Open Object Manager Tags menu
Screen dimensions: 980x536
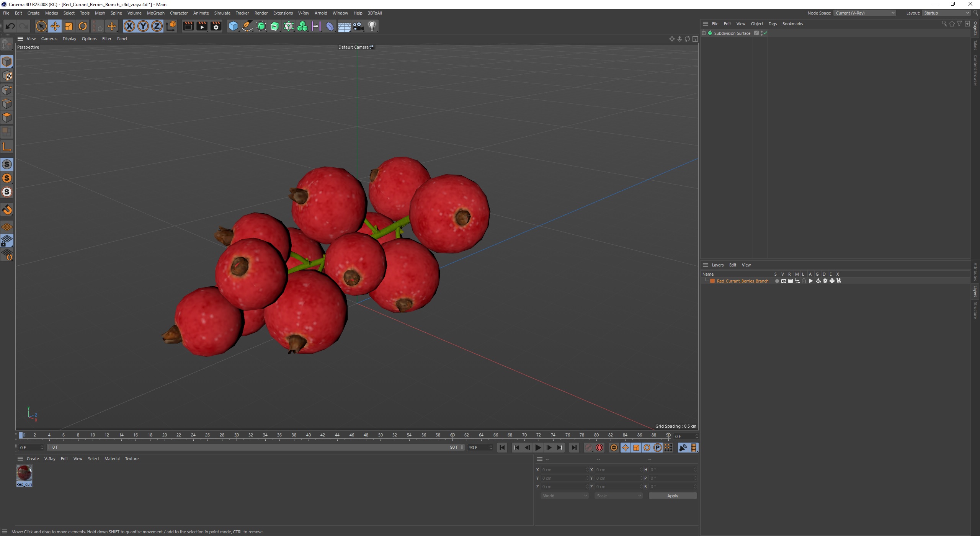pyautogui.click(x=773, y=24)
